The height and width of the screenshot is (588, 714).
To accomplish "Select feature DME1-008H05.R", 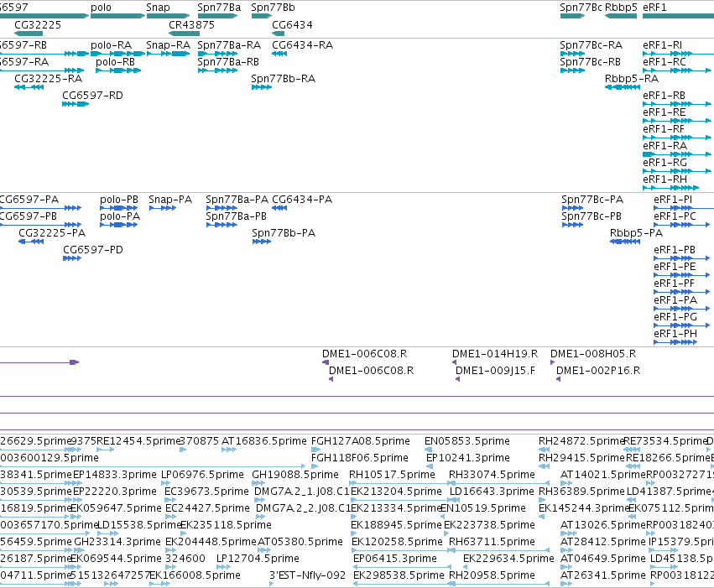I will click(x=593, y=355).
